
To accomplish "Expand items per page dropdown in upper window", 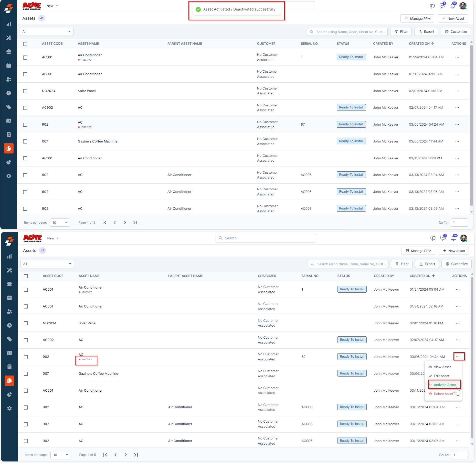I will 60,223.
